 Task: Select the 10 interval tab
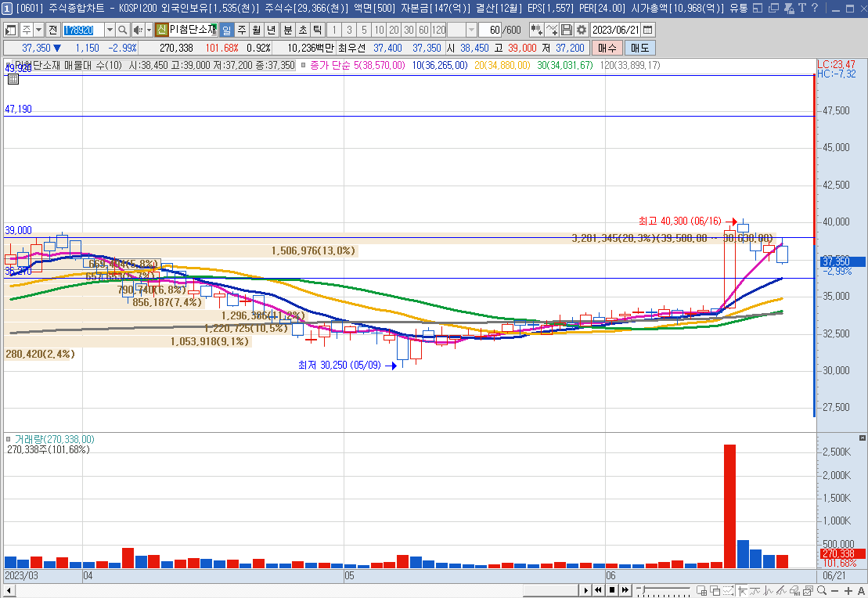point(379,30)
